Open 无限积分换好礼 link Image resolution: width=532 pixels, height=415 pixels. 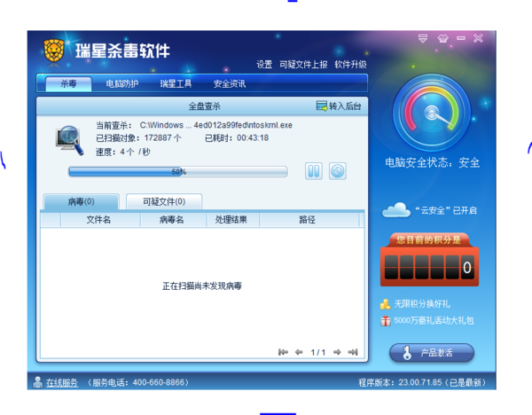pyautogui.click(x=422, y=303)
